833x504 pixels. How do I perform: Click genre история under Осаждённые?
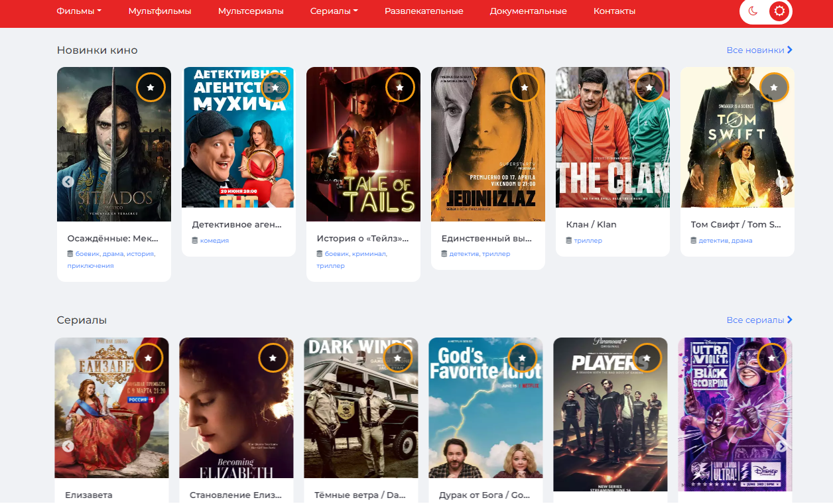(140, 254)
